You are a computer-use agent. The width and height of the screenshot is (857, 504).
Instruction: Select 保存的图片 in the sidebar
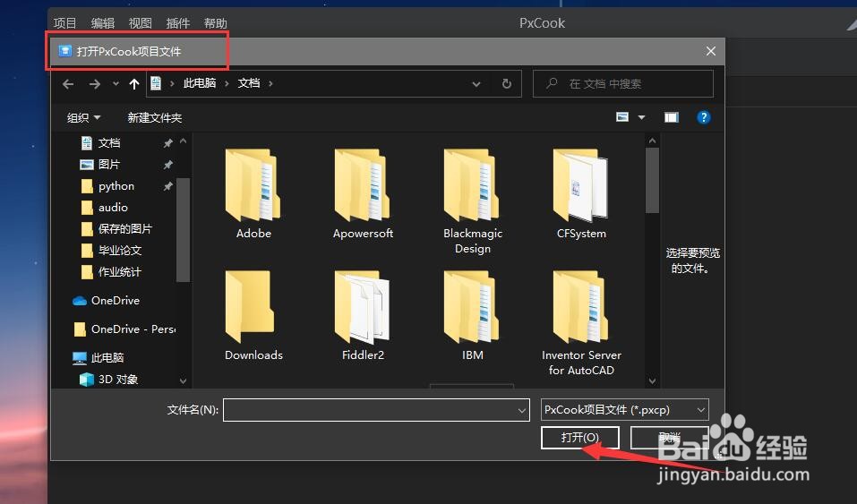[x=125, y=229]
